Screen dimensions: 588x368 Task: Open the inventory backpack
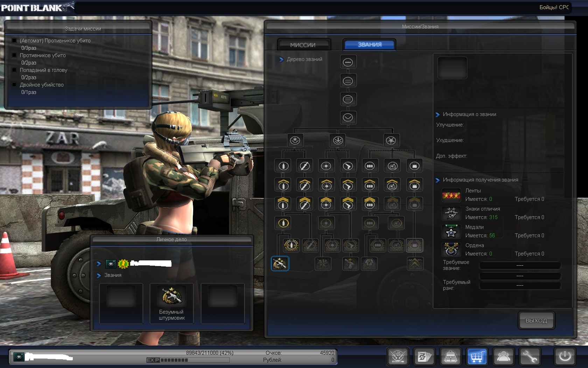(x=451, y=357)
